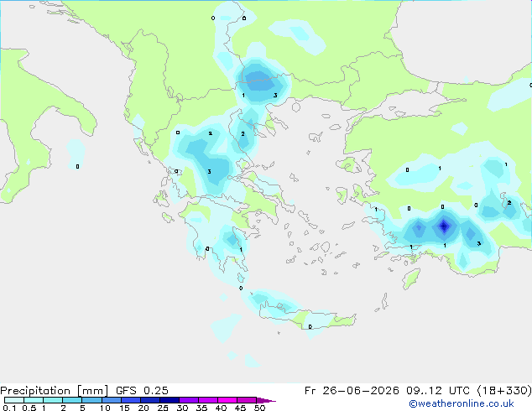Click the over-50 mm arrow tip of legend
The width and height of the screenshot is (532, 411).
click(x=266, y=400)
